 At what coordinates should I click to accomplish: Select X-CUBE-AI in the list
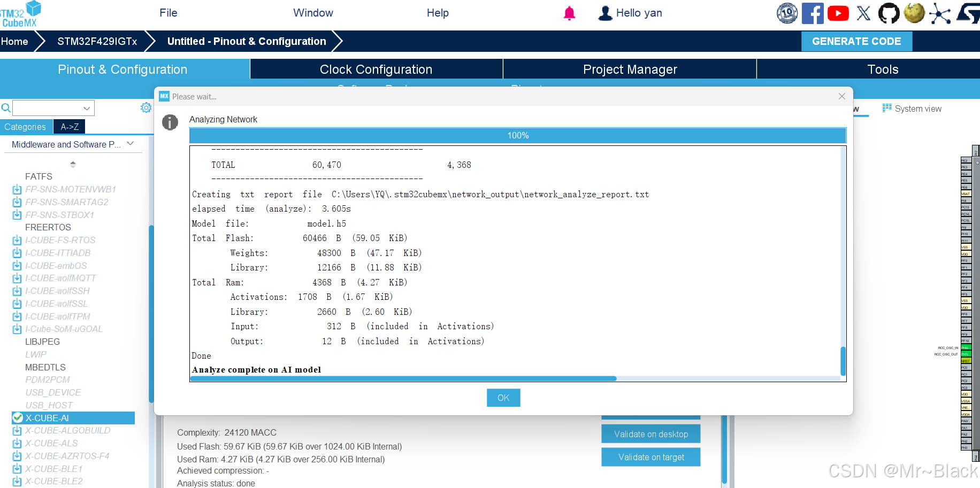coord(73,418)
